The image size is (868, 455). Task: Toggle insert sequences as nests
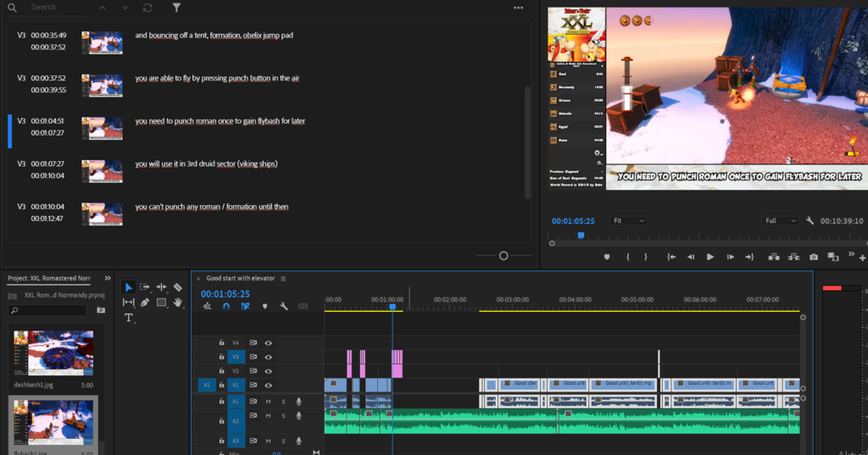tap(207, 306)
